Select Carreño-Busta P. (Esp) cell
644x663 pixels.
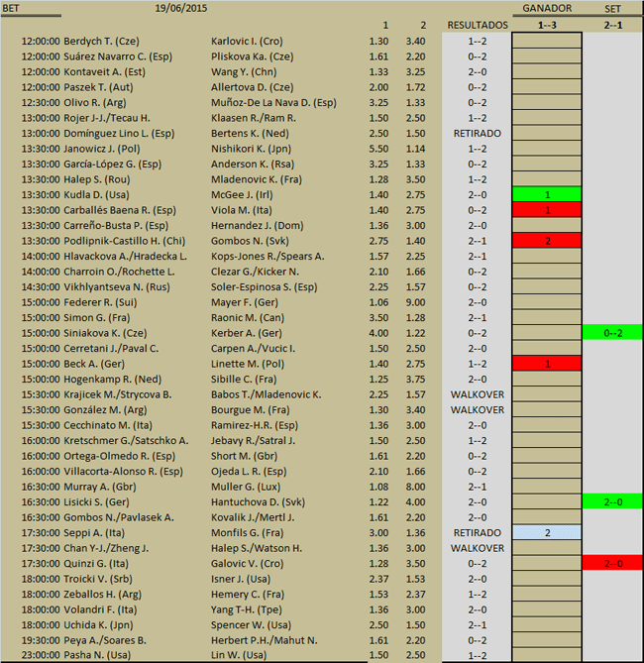coord(116,226)
